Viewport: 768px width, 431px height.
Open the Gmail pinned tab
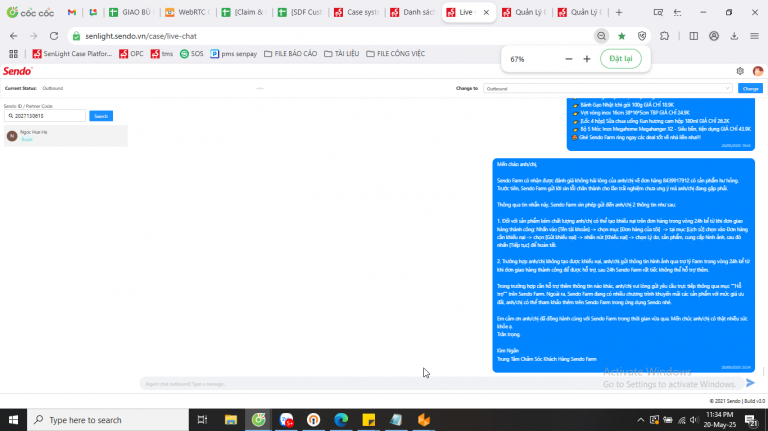(72, 12)
